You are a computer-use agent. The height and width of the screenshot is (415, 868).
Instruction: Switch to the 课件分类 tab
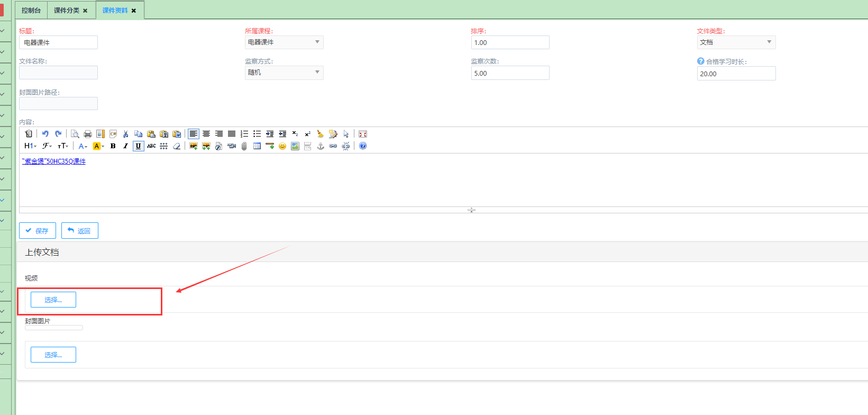click(x=67, y=11)
